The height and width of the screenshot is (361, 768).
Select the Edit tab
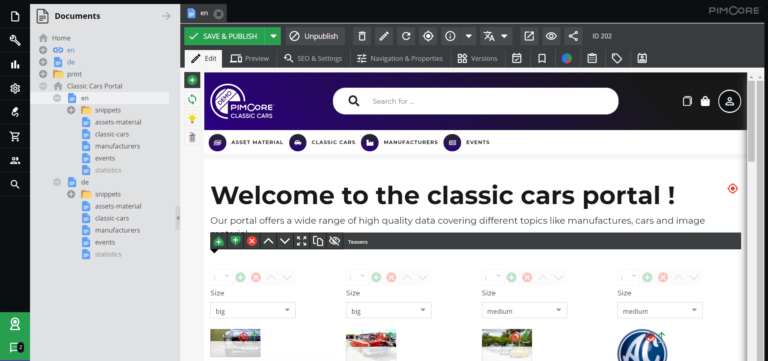(203, 58)
